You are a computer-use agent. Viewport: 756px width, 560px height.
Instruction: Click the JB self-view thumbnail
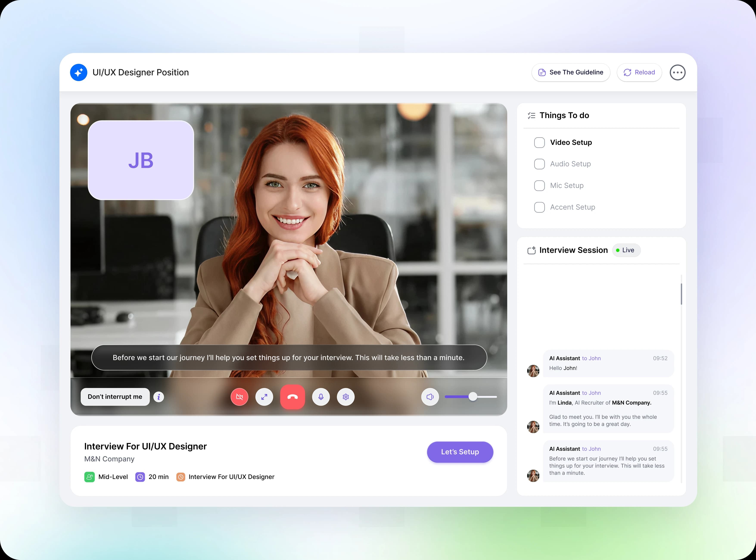coord(141,160)
